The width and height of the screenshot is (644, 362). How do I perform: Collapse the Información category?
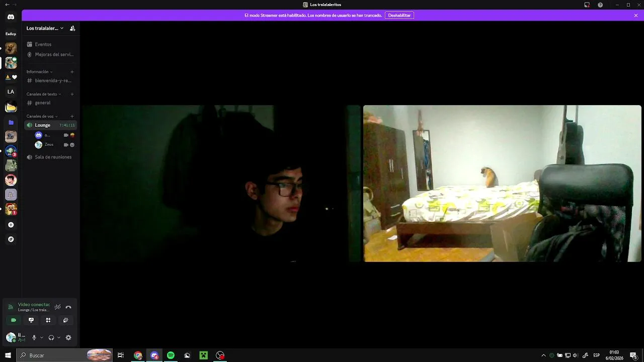click(39, 72)
